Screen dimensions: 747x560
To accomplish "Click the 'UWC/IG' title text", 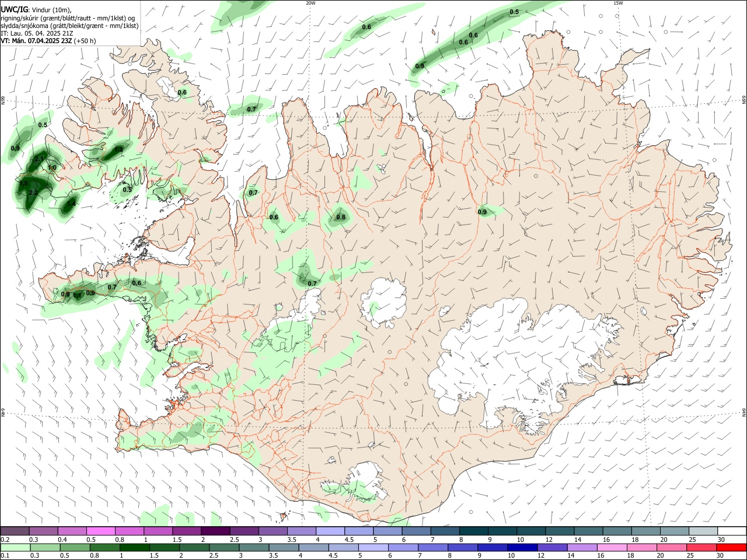I will click(x=14, y=9).
